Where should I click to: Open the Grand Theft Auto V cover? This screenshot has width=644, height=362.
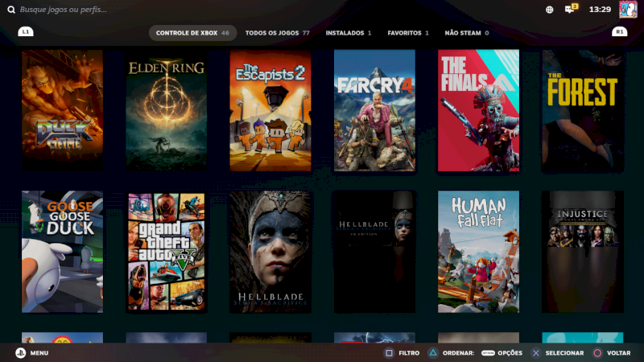tap(167, 252)
